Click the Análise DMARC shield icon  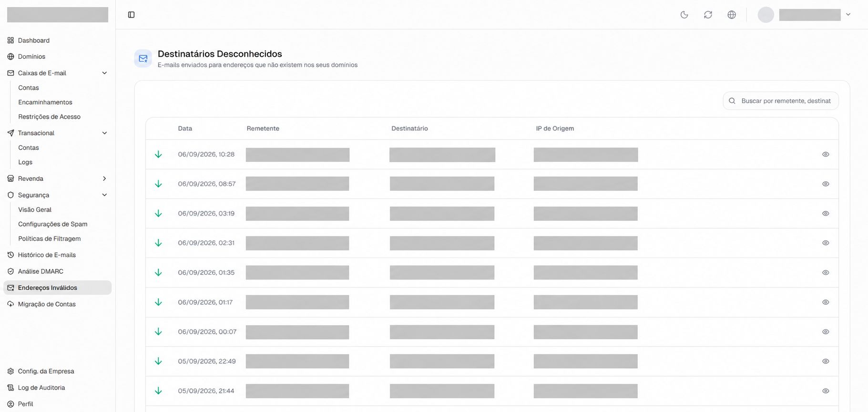(10, 271)
